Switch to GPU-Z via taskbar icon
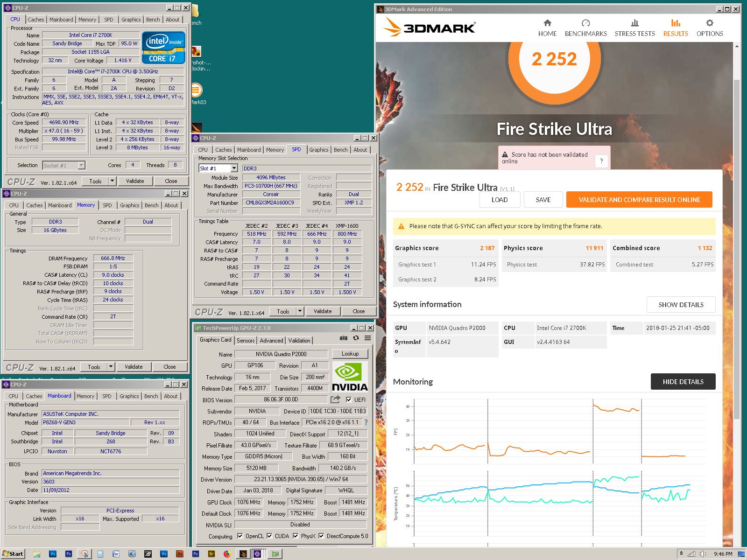The width and height of the screenshot is (747, 560). click(x=275, y=554)
